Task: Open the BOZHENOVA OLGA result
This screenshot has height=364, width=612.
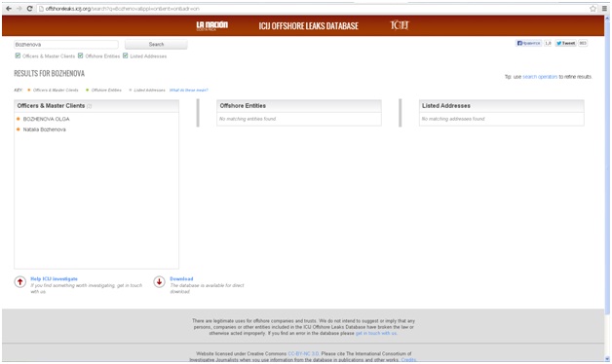Action: coord(46,119)
